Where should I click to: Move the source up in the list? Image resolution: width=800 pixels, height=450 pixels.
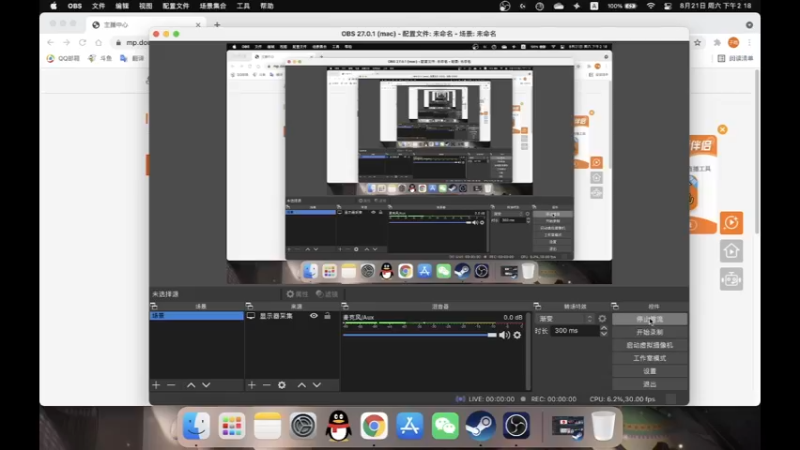[302, 385]
